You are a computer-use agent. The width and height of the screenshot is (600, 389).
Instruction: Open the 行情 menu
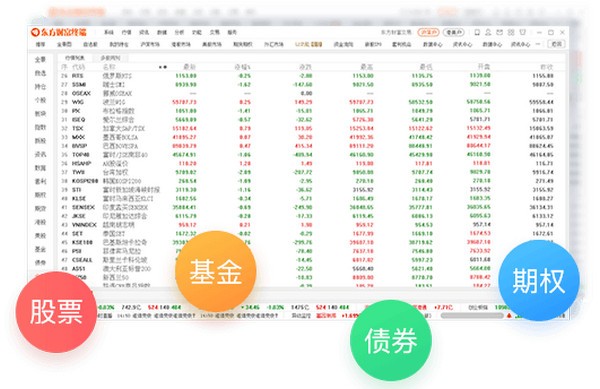coord(126,33)
